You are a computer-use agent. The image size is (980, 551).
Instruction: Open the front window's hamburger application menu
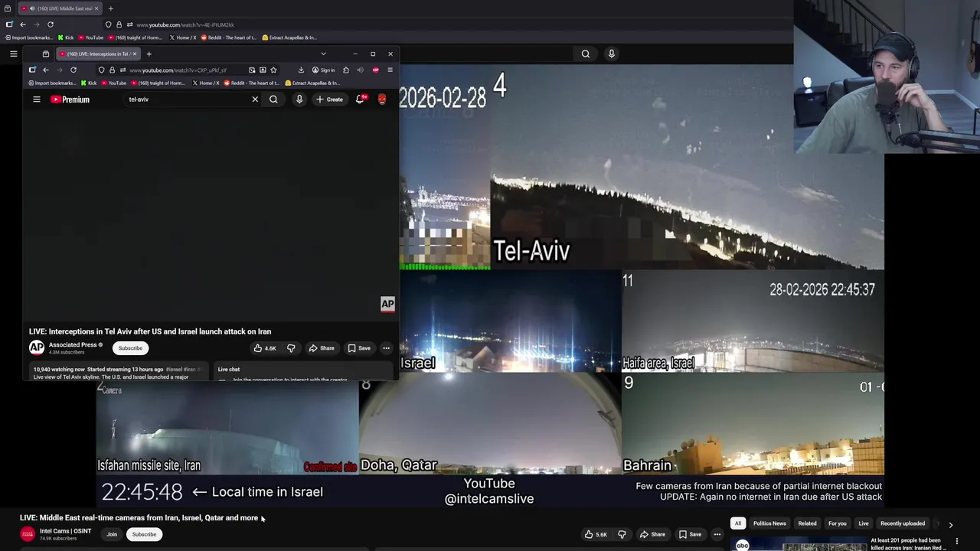pyautogui.click(x=390, y=70)
